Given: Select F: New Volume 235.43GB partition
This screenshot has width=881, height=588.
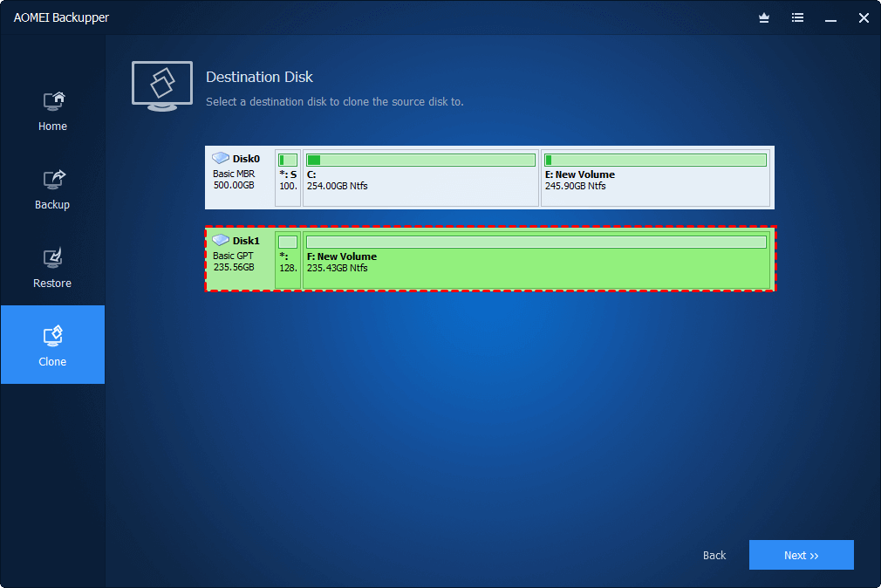Looking at the screenshot, I should [x=536, y=260].
